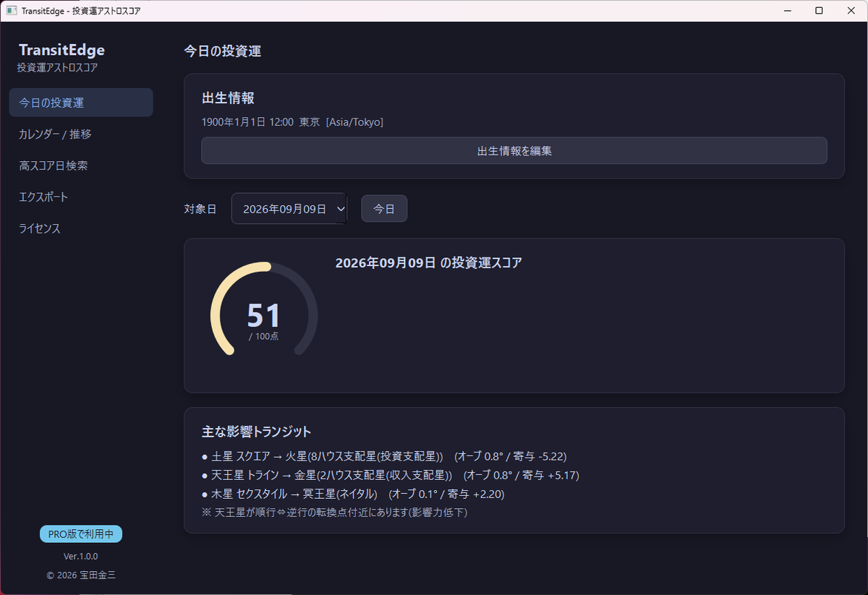Maximize the TransitEdge window
The image size is (868, 595).
819,11
